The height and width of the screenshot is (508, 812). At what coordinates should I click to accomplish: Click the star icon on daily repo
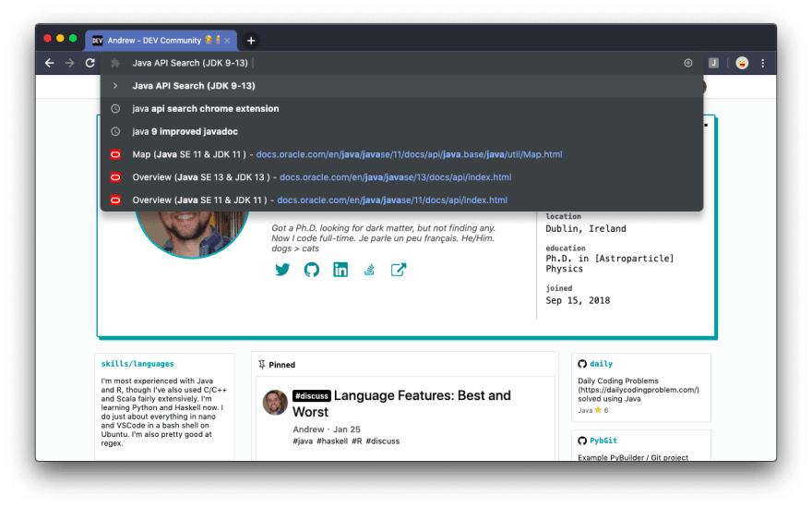pos(598,410)
